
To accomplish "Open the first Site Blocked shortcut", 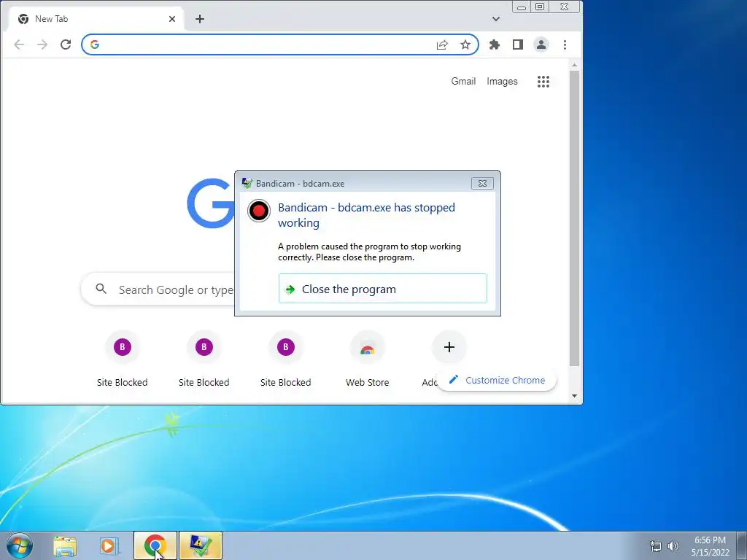I will 123,359.
